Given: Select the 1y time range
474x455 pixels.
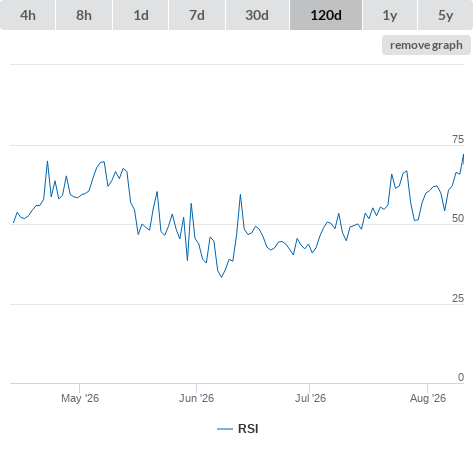Looking at the screenshot, I should pyautogui.click(x=390, y=15).
